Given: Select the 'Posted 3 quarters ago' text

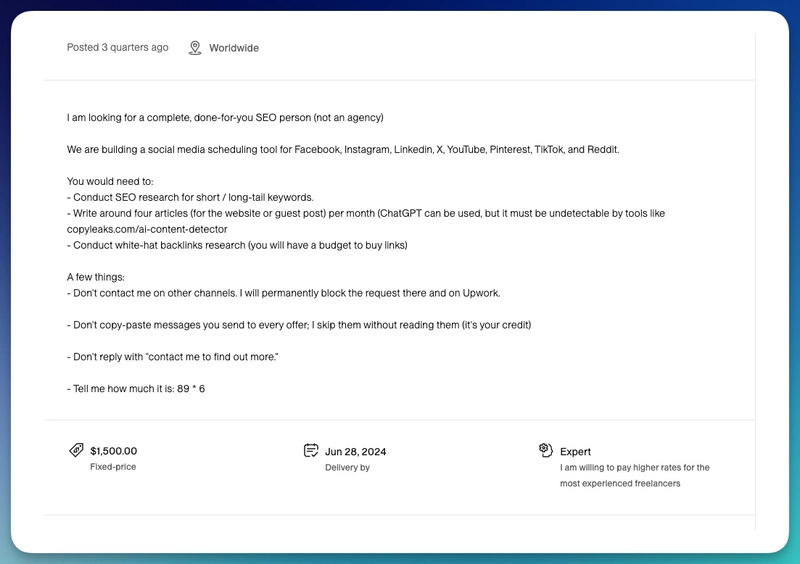Looking at the screenshot, I should (117, 47).
